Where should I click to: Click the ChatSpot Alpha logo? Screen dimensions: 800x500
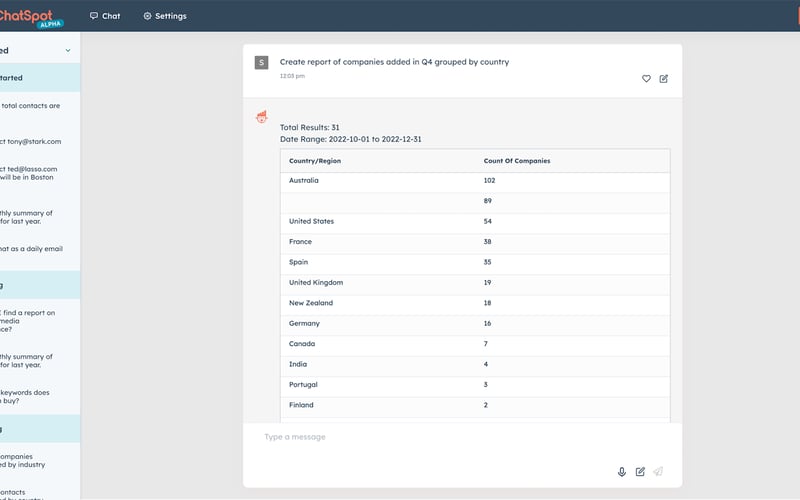coord(31,18)
